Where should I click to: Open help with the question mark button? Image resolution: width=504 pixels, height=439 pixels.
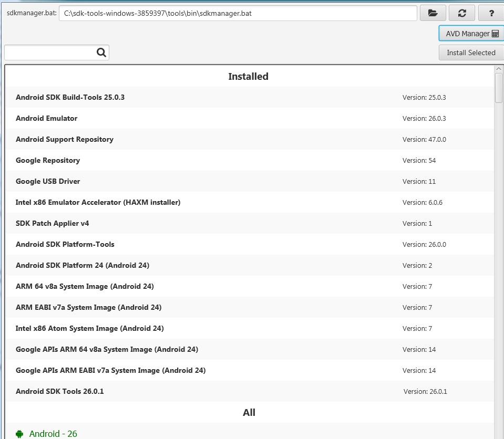click(491, 13)
